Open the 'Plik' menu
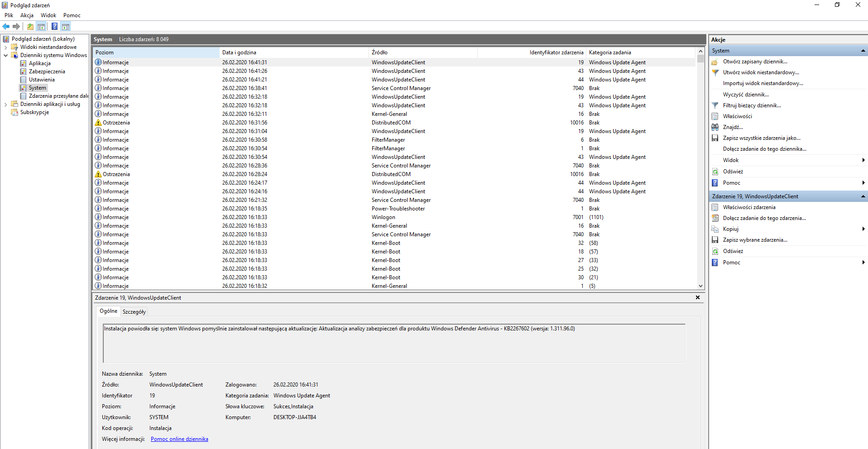The image size is (868, 449). pyautogui.click(x=9, y=15)
